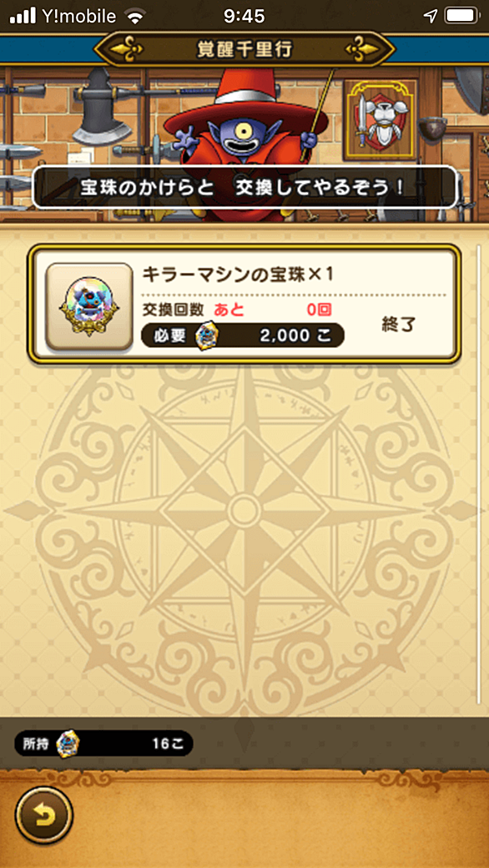This screenshot has height=868, width=489.
Task: Tap the location arrow in status bar
Action: 431,16
